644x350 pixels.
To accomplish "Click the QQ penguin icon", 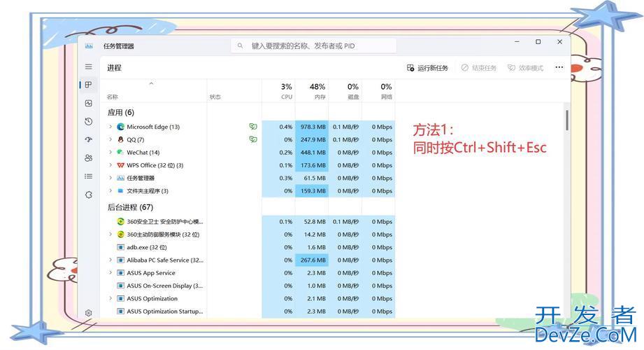I will coord(120,139).
